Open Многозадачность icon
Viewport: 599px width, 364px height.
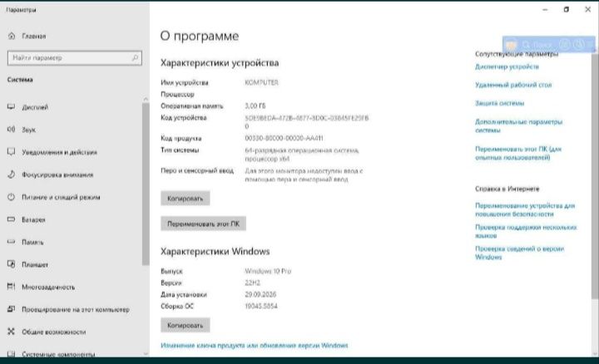[11, 287]
